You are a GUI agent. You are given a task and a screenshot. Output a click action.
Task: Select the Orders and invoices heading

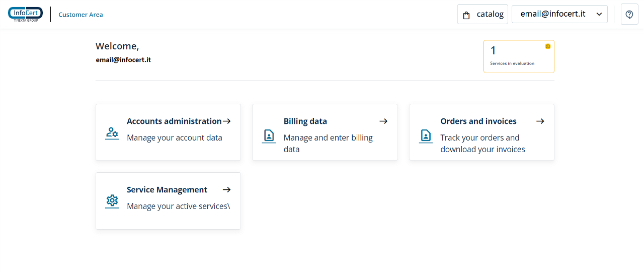click(478, 121)
